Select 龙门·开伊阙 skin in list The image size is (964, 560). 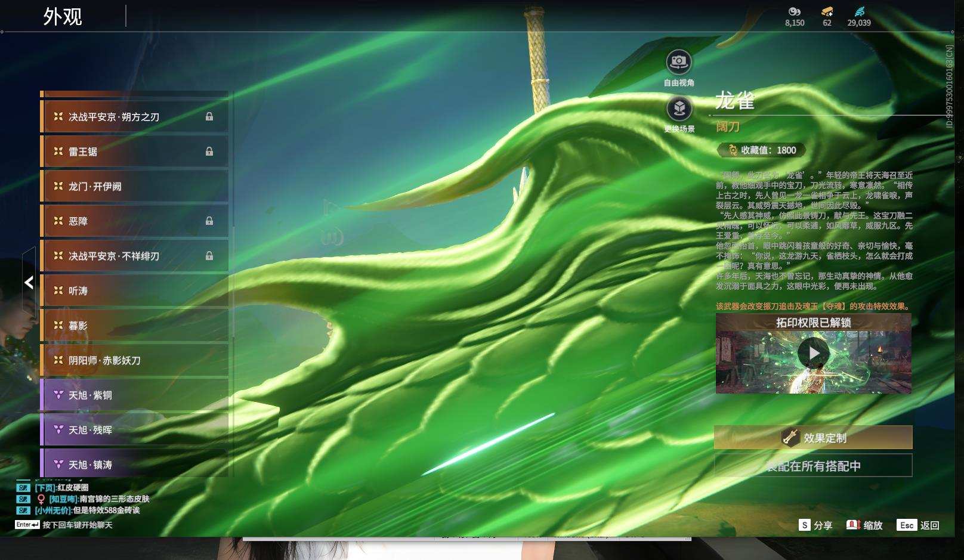(134, 186)
